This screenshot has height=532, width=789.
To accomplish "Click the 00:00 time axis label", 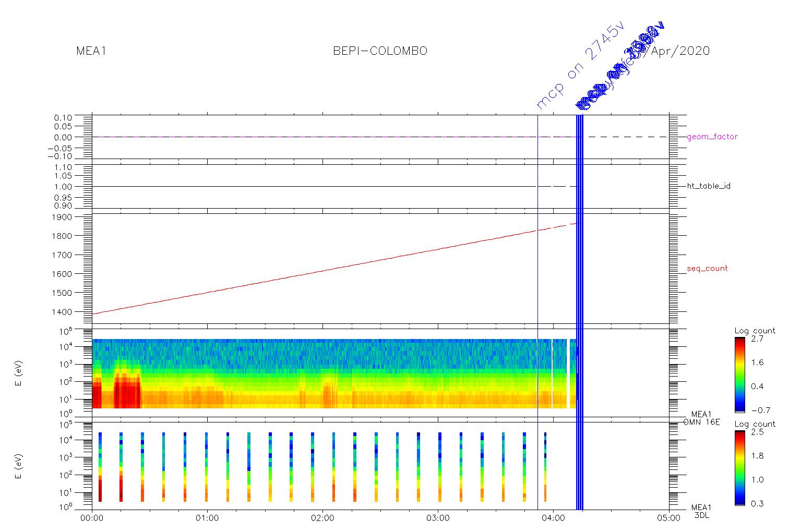I will coord(92,518).
